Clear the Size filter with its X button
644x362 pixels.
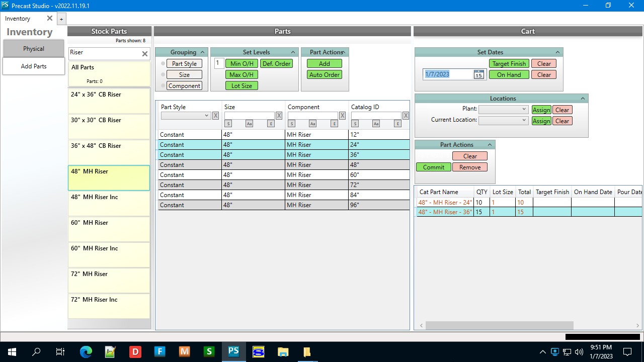point(279,116)
